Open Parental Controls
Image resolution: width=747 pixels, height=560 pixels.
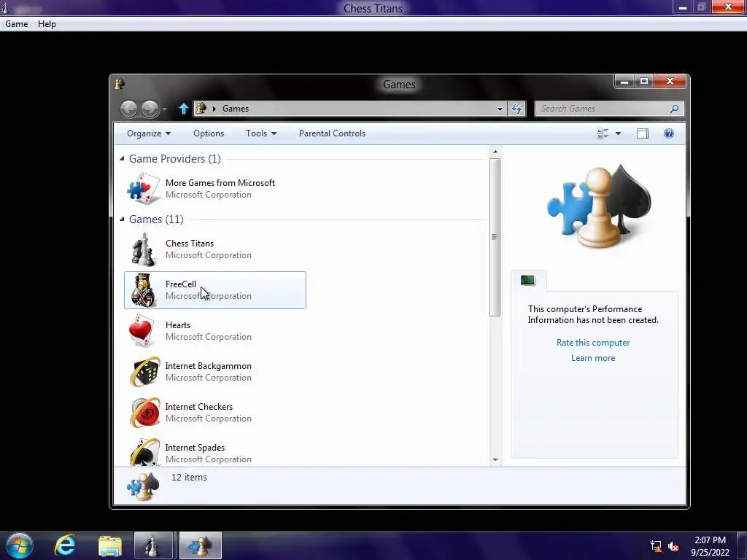point(332,133)
